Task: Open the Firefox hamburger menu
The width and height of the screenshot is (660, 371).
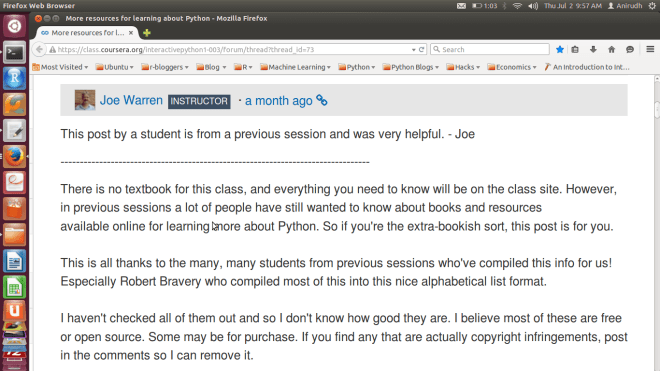Action: point(650,49)
